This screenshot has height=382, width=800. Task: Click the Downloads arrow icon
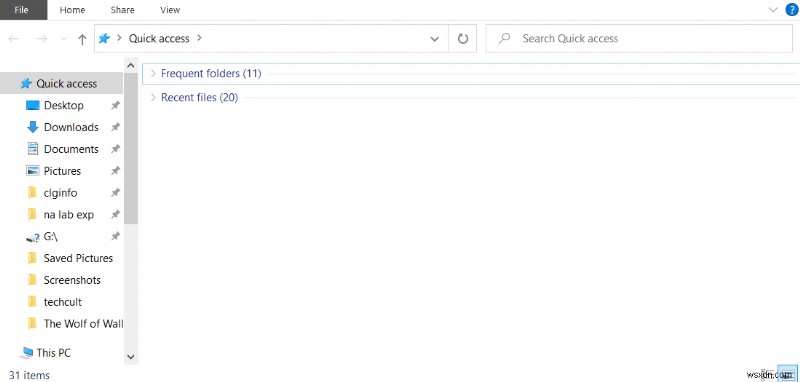(32, 127)
